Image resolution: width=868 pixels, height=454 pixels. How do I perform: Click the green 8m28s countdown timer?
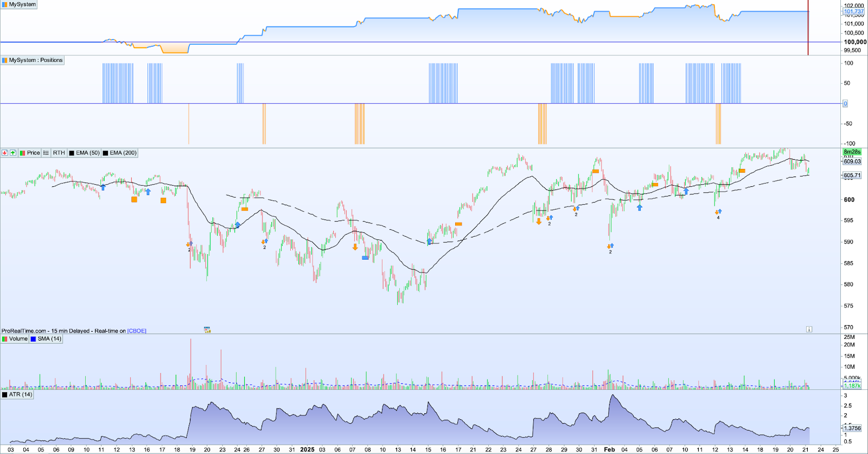852,152
